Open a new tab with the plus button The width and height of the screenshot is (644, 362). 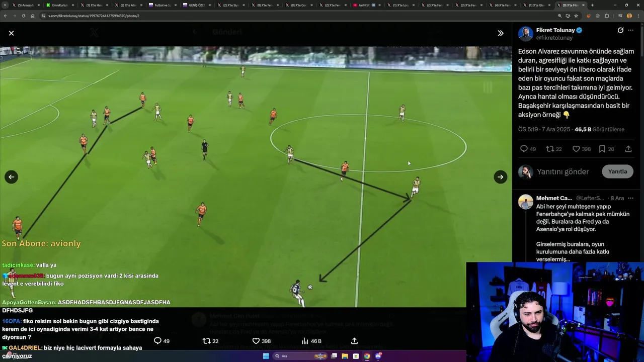point(592,5)
